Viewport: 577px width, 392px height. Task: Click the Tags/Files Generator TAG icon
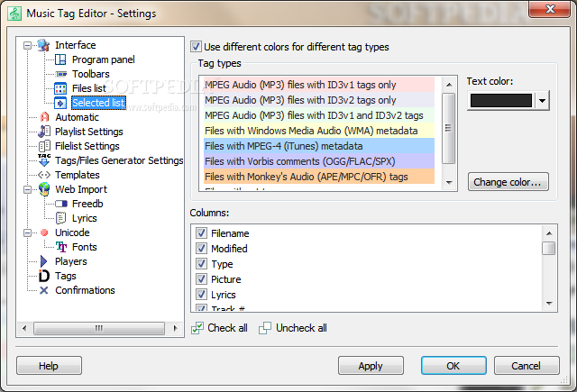click(44, 160)
